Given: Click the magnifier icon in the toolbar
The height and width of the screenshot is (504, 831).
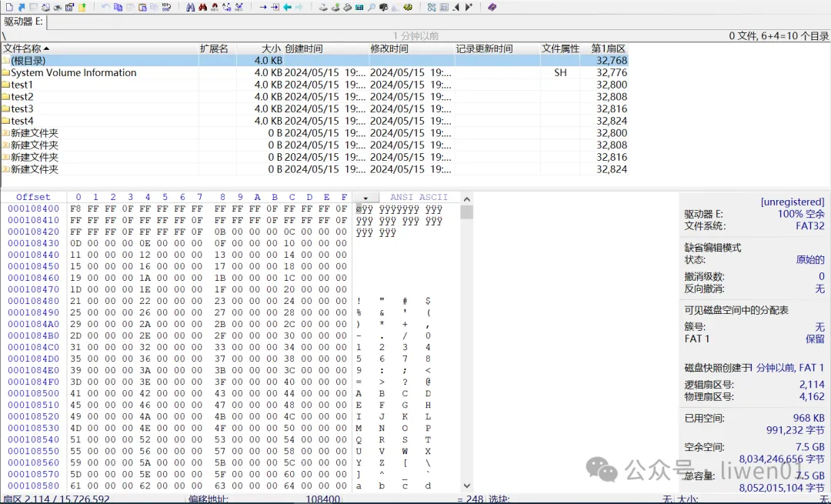Looking at the screenshot, I should [372, 7].
